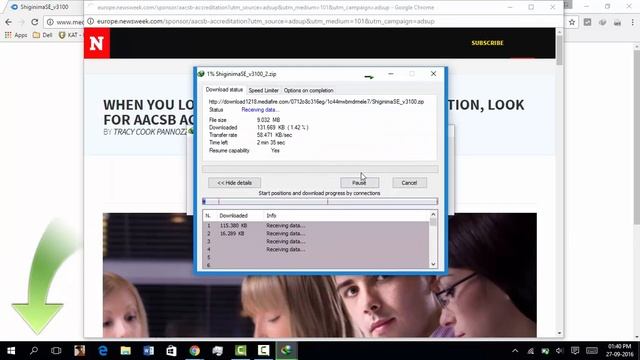Screen dimensions: 640x360
Task: Select connection row 4 in the list
Action: coord(316,249)
